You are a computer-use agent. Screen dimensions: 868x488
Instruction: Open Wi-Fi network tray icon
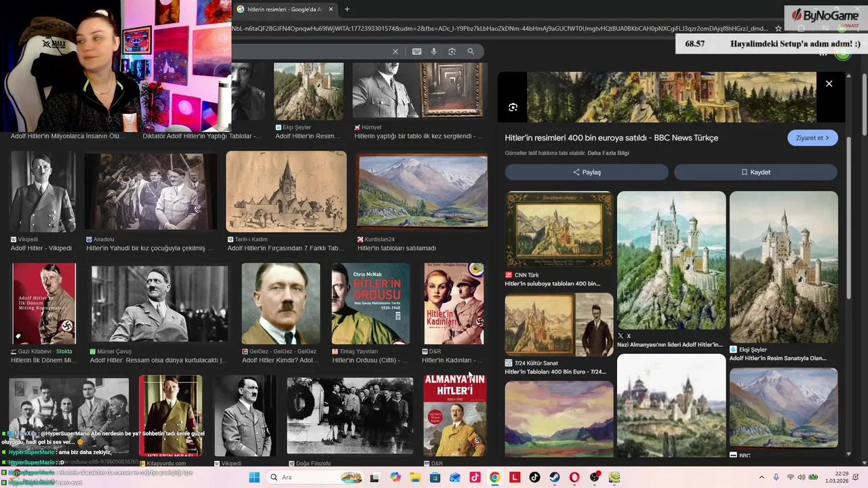[791, 477]
